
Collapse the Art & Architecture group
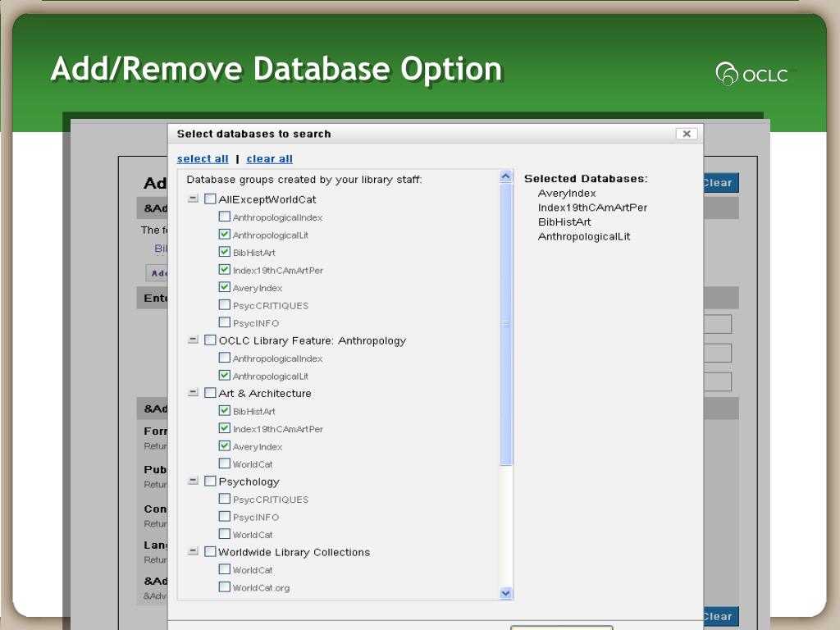pos(193,393)
